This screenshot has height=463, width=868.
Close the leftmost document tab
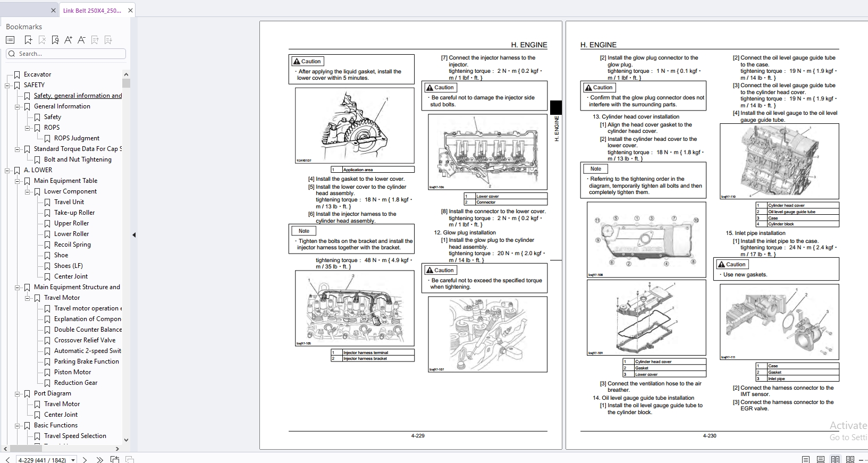pyautogui.click(x=53, y=10)
